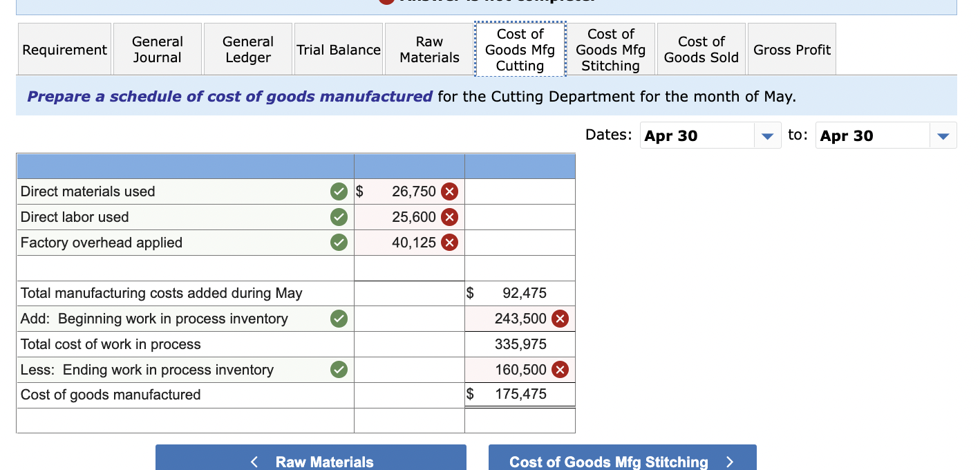This screenshot has height=470, width=980.
Task: Click green checkmark on Direct materials used row
Action: tap(339, 191)
